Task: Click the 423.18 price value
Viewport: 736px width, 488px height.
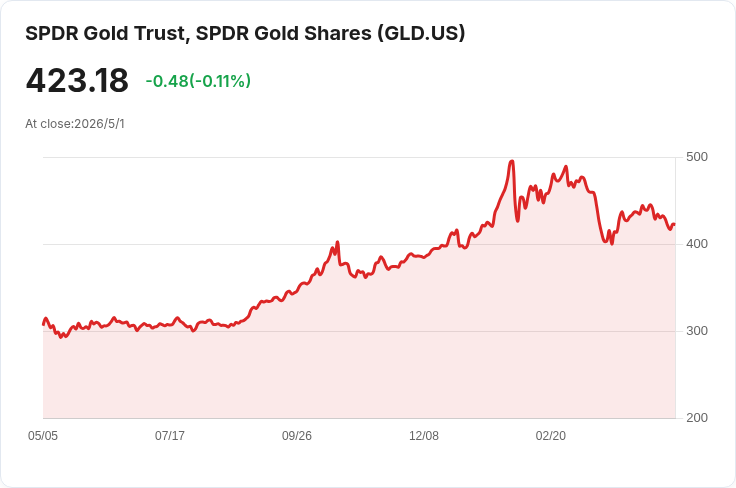Action: (x=77, y=80)
